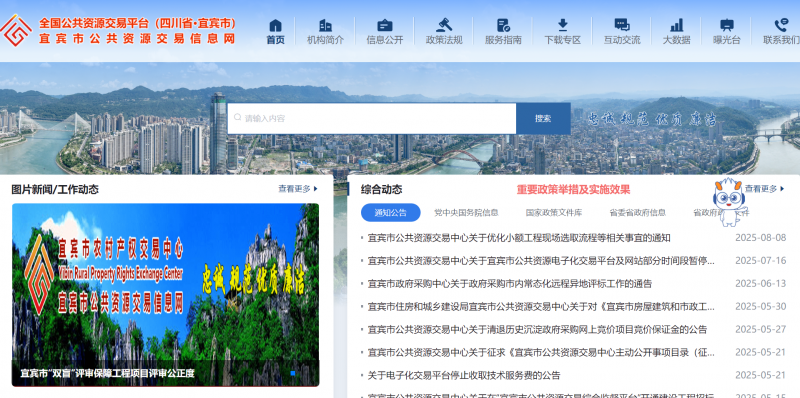Focus the 请输入内容 search field

[x=372, y=118]
